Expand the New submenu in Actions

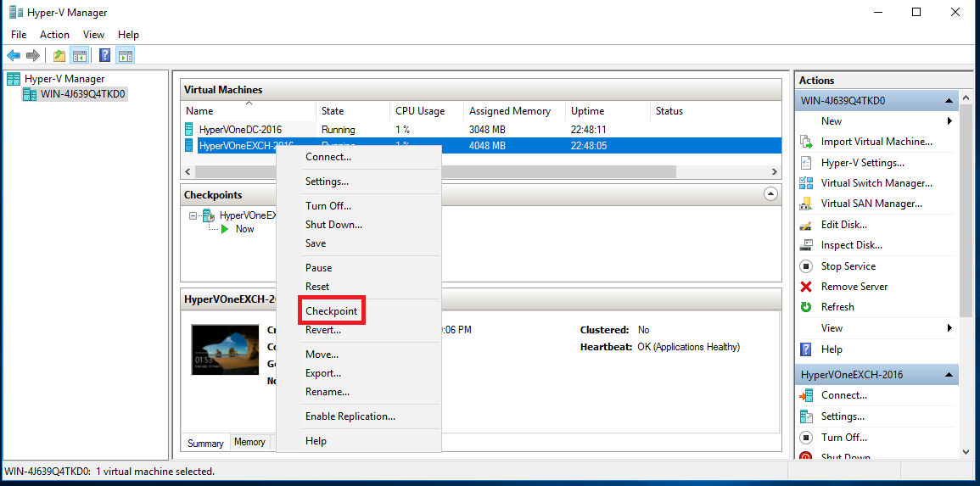(x=950, y=121)
